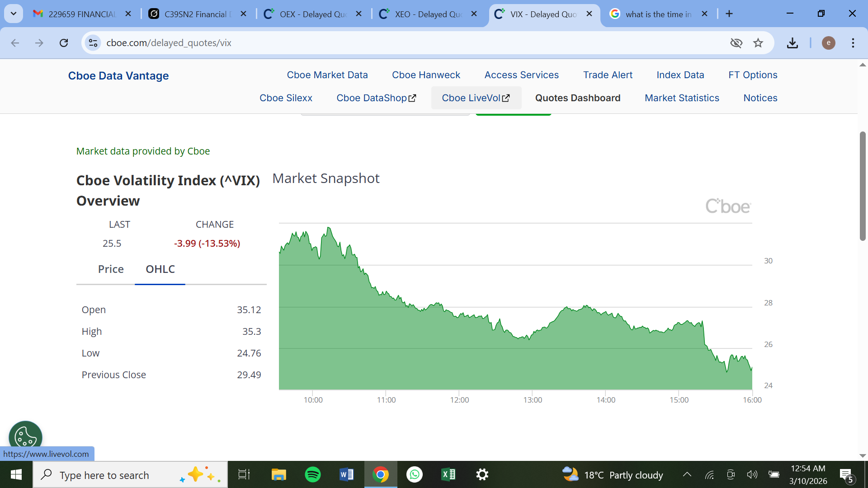This screenshot has width=868, height=488.
Task: Toggle the tracking protection eye icon
Action: tap(736, 43)
